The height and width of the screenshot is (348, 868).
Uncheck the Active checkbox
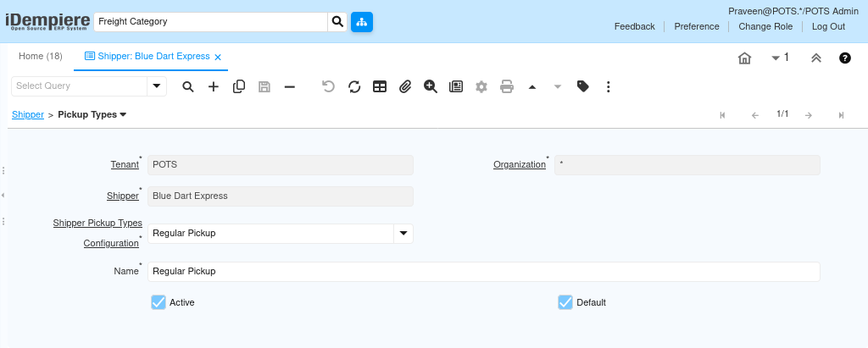click(x=159, y=302)
